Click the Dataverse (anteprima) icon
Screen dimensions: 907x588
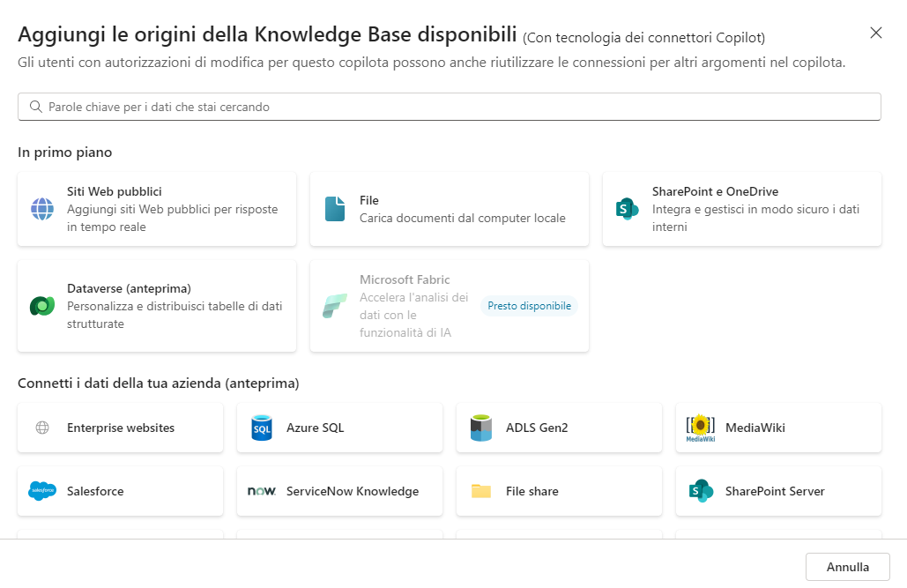tap(42, 307)
